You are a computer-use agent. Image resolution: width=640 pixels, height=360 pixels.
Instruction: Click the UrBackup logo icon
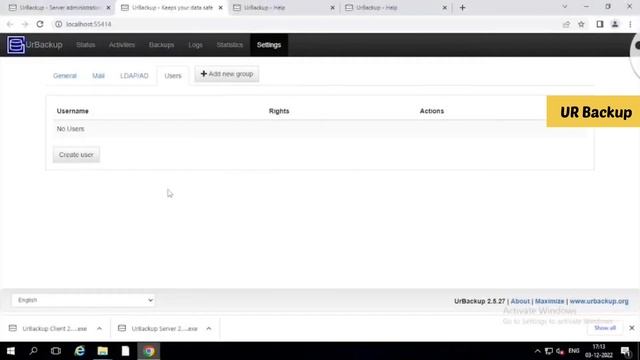coord(16,45)
